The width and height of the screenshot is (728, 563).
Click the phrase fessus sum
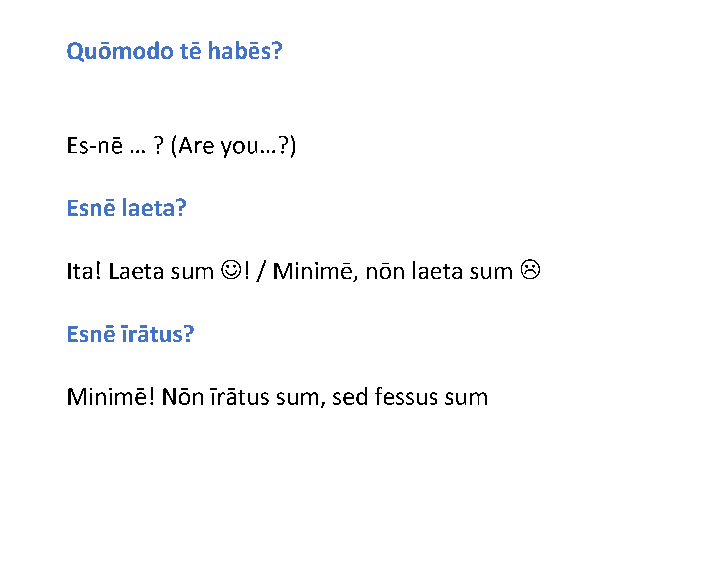(431, 397)
